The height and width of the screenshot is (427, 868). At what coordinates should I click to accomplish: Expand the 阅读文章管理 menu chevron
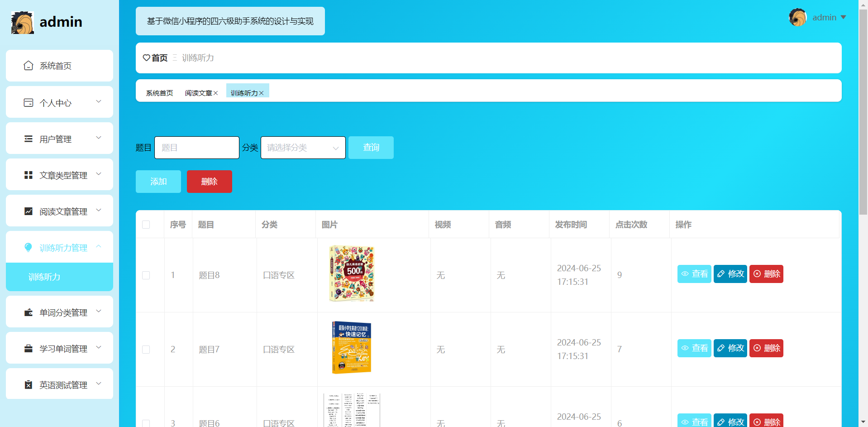[x=99, y=210]
